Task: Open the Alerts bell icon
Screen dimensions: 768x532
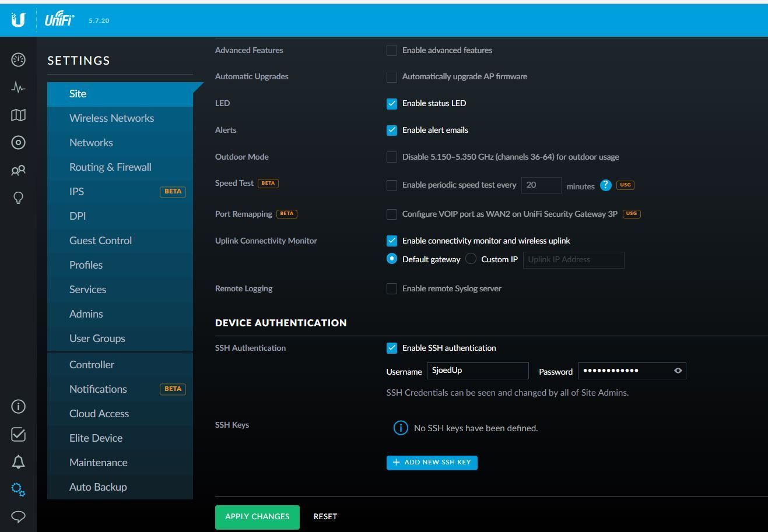Action: pyautogui.click(x=18, y=462)
